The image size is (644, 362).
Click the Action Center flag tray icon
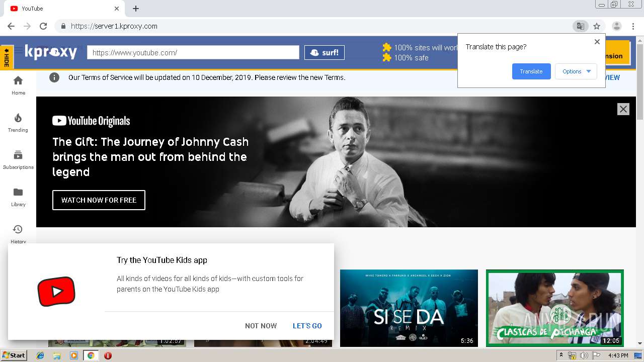[x=596, y=355]
